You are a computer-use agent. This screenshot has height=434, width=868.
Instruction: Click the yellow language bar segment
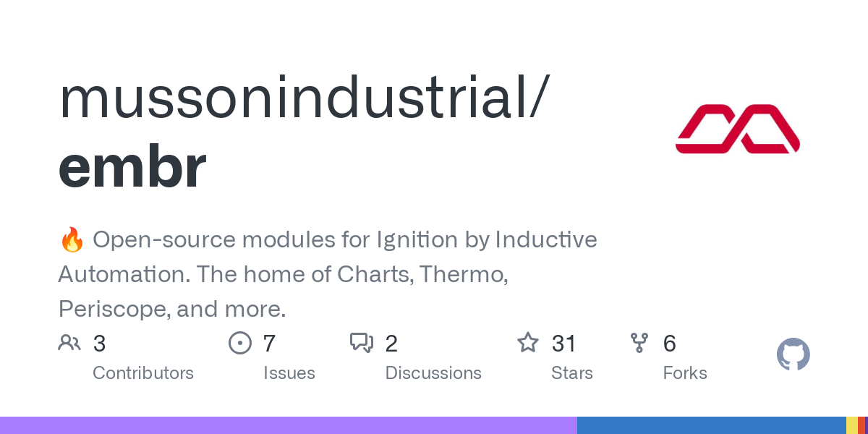(851, 425)
